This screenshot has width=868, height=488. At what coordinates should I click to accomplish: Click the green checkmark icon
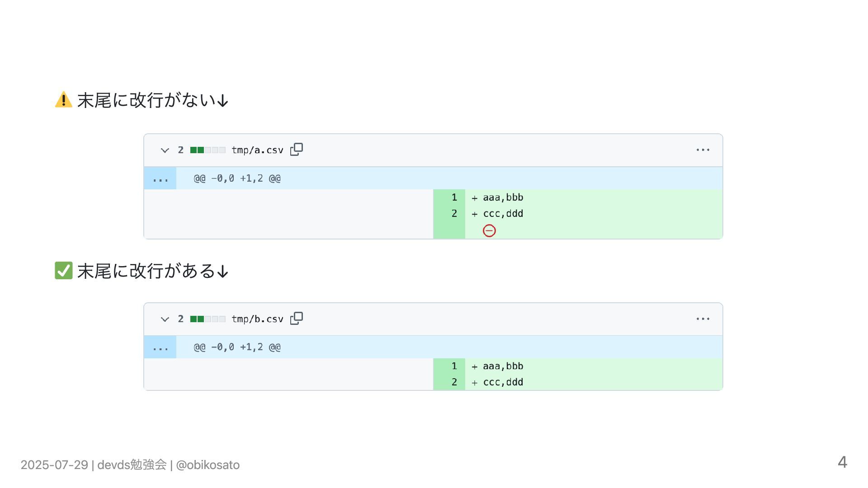click(x=63, y=271)
